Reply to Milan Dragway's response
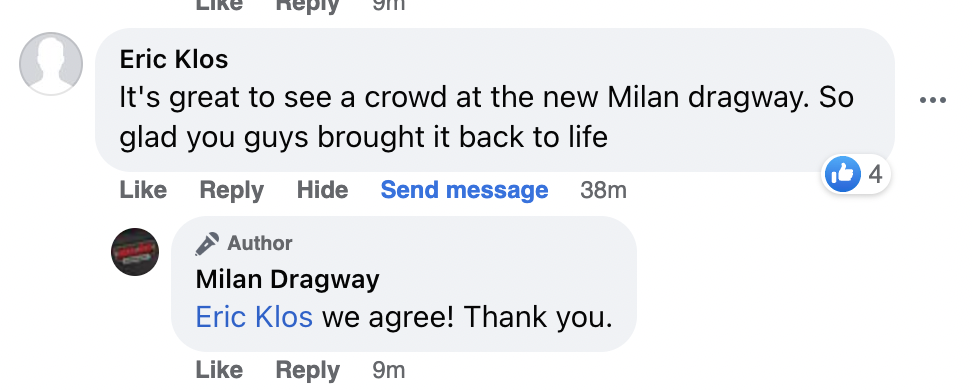This screenshot has height=390, width=972. pos(308,371)
